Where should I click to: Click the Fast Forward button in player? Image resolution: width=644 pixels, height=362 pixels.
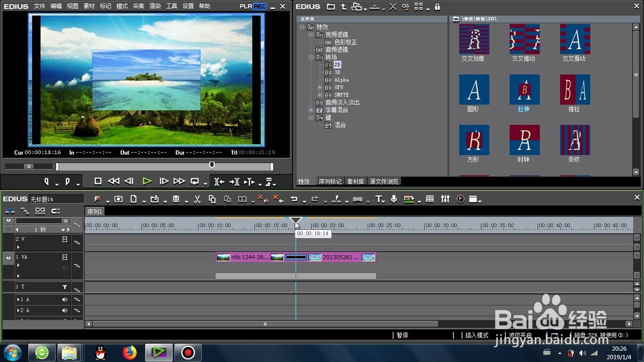[179, 181]
